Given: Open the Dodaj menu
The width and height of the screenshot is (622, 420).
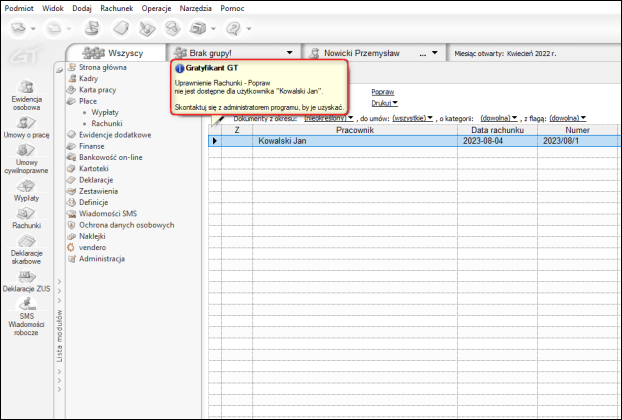Looking at the screenshot, I should pyautogui.click(x=82, y=8).
